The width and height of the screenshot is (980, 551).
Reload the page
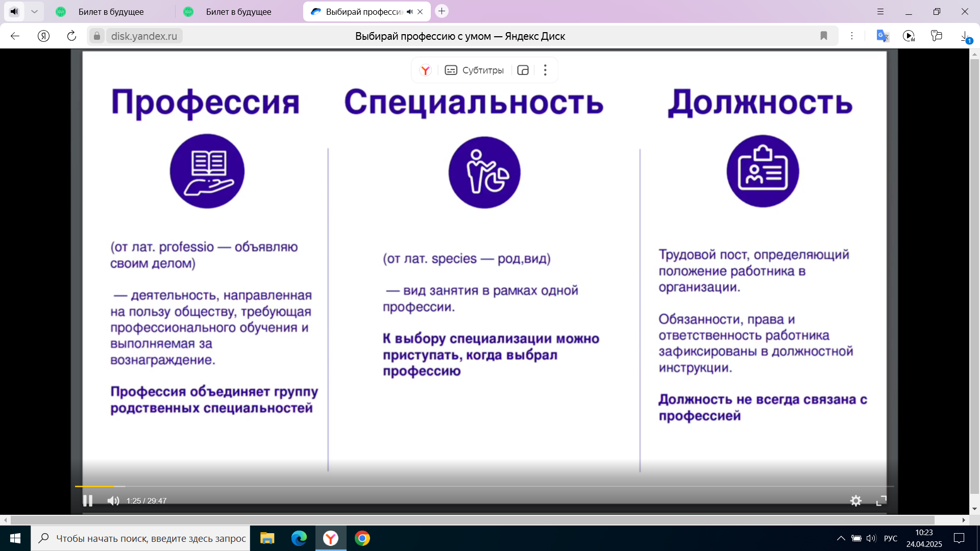click(71, 36)
